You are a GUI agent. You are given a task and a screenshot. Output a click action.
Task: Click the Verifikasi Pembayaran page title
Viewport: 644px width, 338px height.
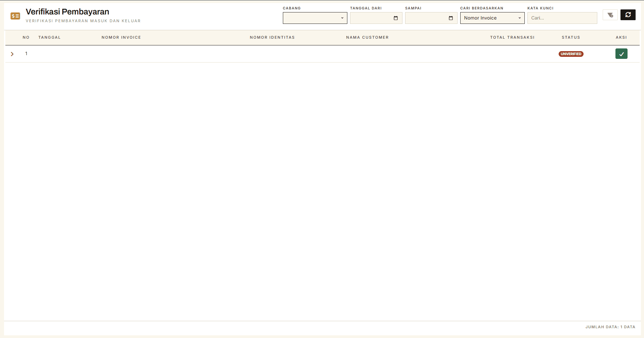click(68, 12)
